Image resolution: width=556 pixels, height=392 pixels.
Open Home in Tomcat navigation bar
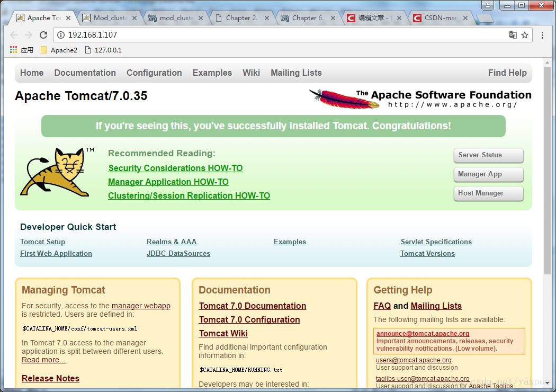32,73
